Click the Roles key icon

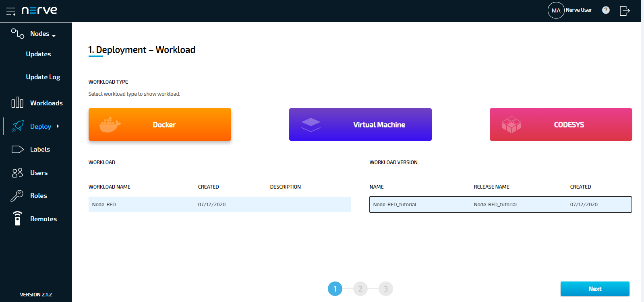[17, 196]
